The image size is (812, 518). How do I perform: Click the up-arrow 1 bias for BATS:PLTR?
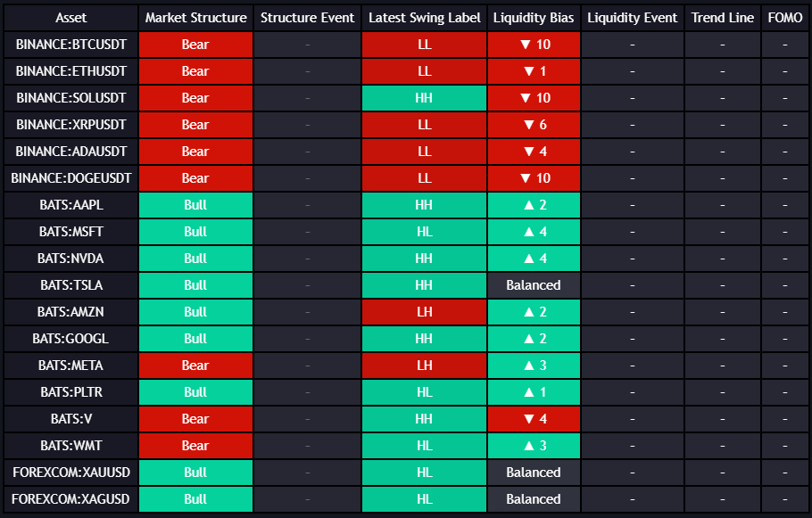(x=534, y=392)
